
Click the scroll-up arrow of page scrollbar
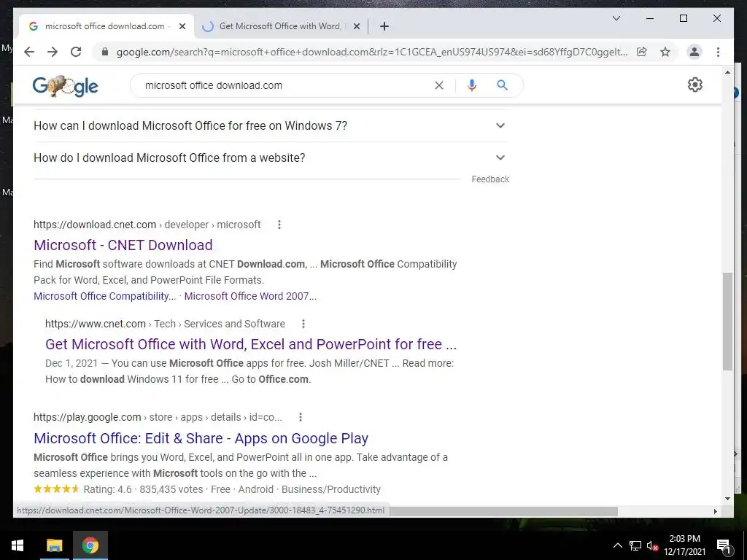click(x=727, y=72)
